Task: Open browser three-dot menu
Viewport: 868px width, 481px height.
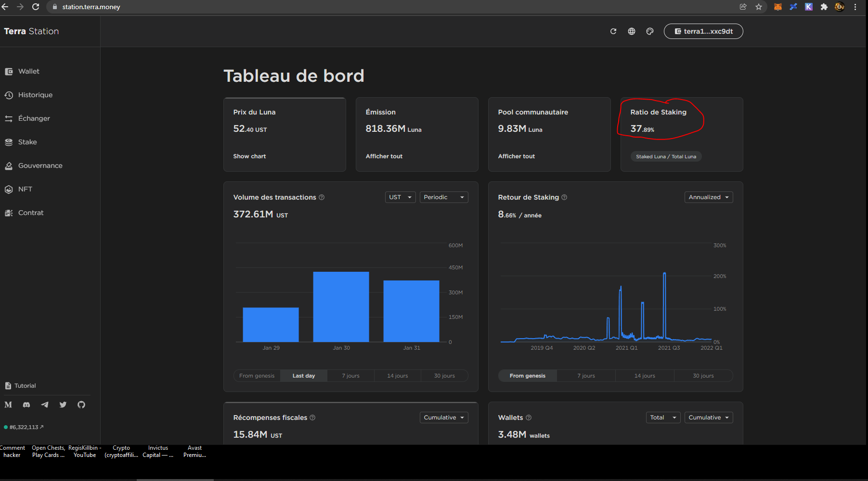Action: [x=855, y=7]
